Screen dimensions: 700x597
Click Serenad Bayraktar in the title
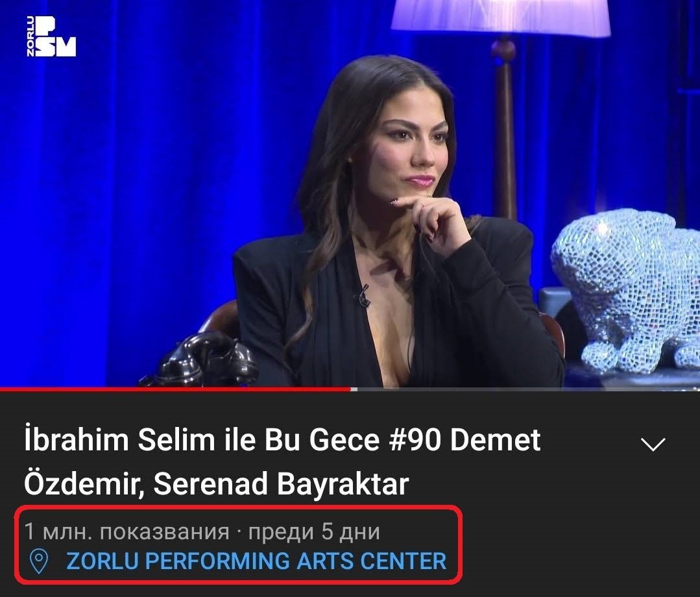coord(281,484)
